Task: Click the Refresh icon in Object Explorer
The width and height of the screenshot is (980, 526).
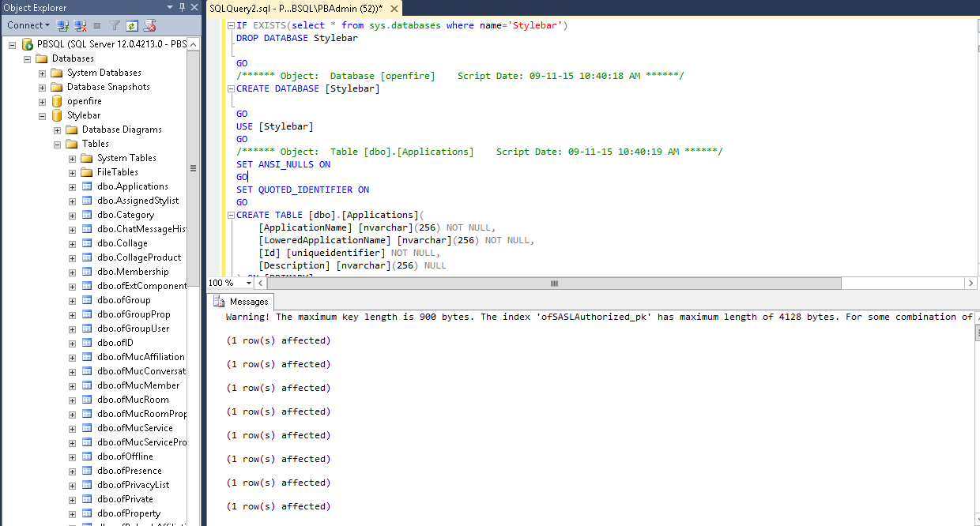Action: point(132,26)
